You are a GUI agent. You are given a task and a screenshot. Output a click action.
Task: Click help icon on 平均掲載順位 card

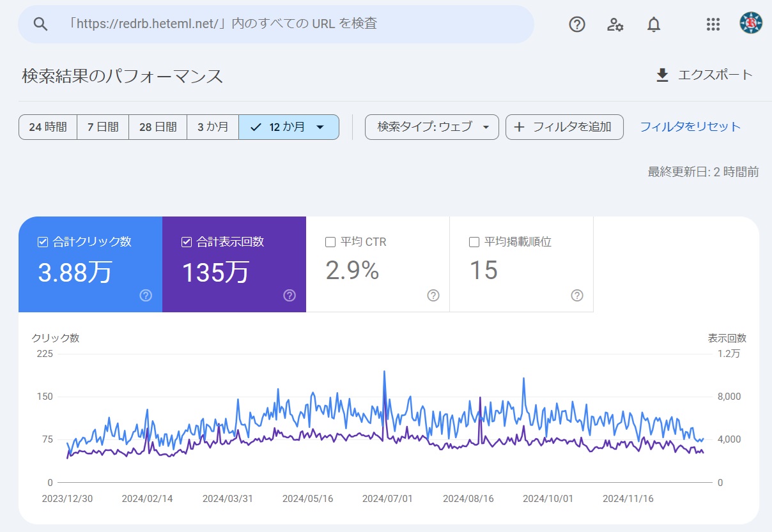click(577, 295)
